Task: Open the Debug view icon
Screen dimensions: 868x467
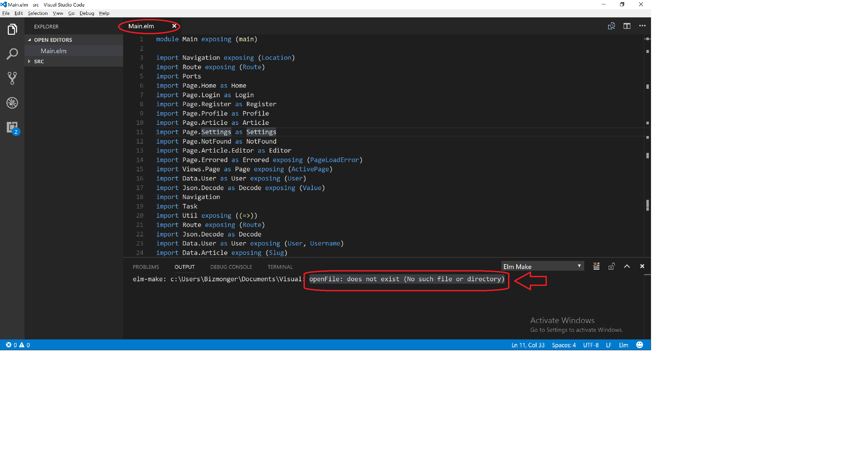Action: pyautogui.click(x=12, y=103)
